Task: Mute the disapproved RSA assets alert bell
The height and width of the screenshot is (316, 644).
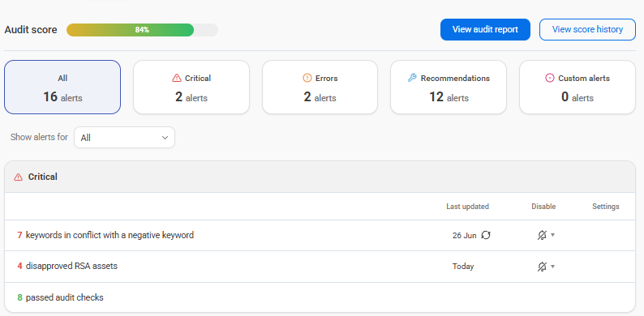Action: tap(542, 267)
